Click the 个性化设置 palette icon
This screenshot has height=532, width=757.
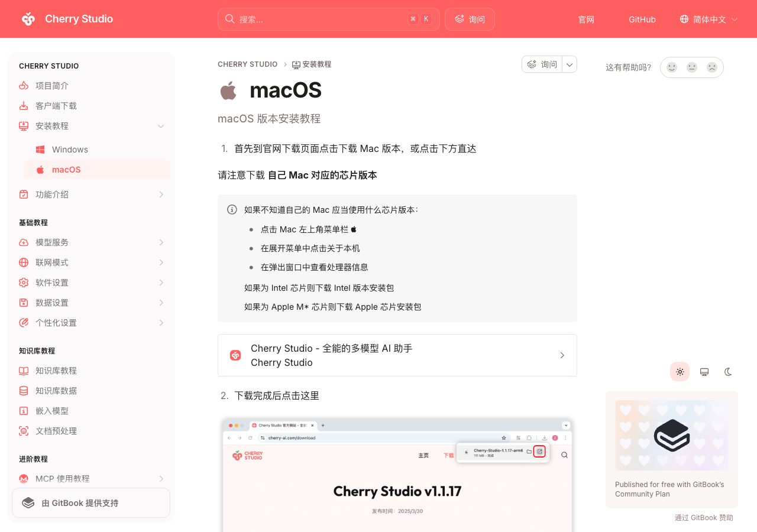point(24,323)
